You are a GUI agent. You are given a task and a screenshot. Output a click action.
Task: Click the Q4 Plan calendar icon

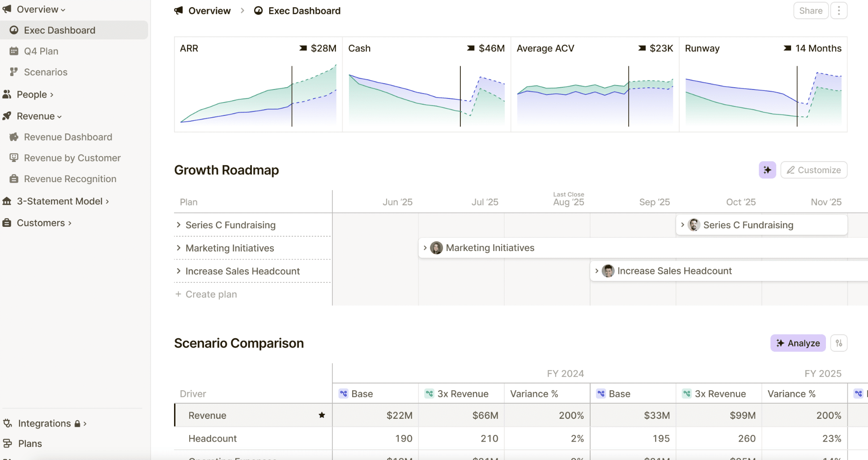click(14, 51)
